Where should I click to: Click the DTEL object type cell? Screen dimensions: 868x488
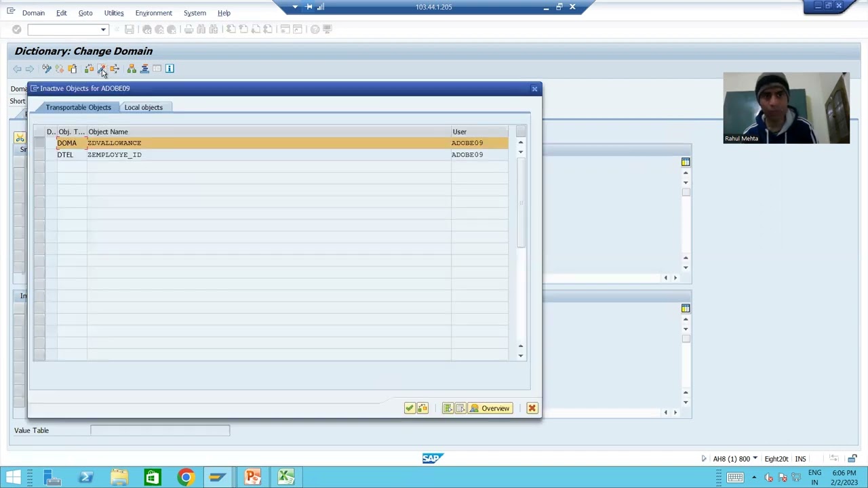pyautogui.click(x=71, y=155)
